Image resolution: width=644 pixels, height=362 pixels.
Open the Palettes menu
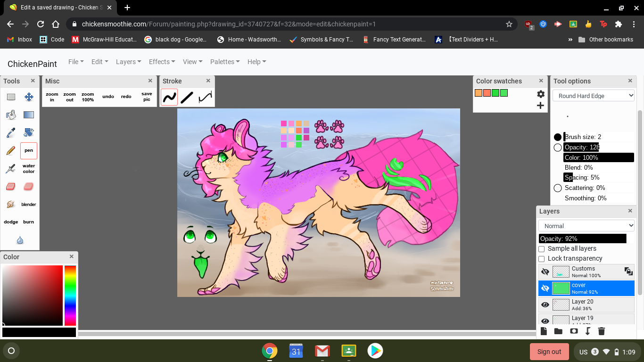pos(225,62)
